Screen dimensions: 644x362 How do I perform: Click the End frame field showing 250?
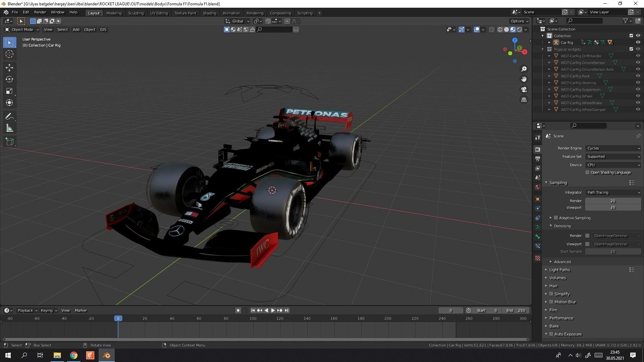[x=516, y=310]
